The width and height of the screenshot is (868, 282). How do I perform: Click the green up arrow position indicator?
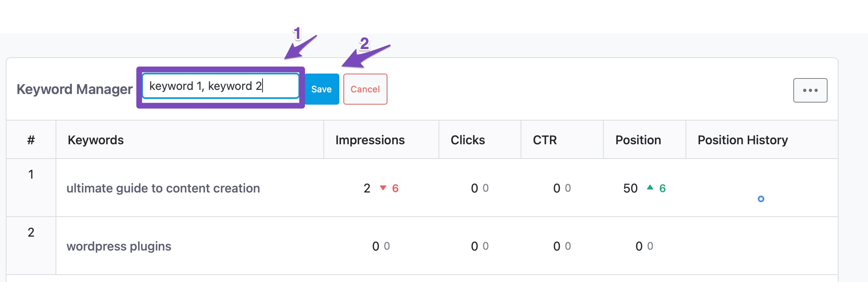[x=650, y=188]
